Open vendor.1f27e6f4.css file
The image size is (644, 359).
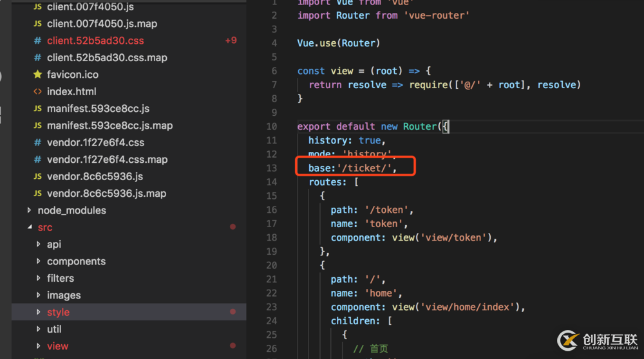[95, 142]
